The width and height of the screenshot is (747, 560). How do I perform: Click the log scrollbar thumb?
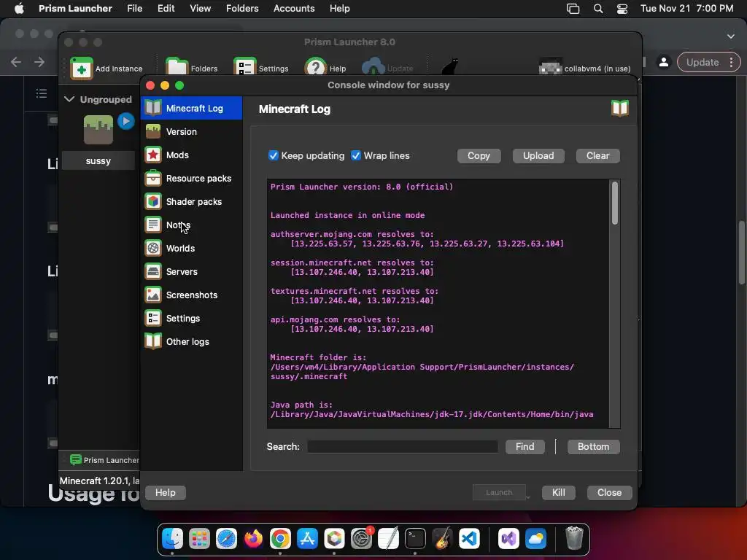pos(615,203)
